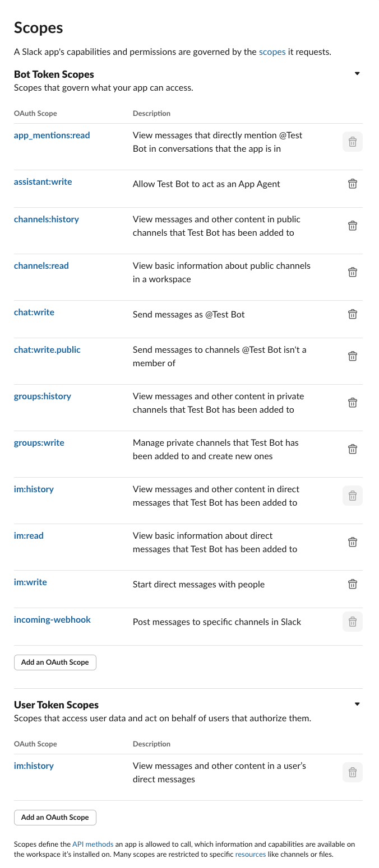Add an OAuth Scope under Bot Token Scopes
This screenshot has width=379, height=868.
pyautogui.click(x=55, y=662)
